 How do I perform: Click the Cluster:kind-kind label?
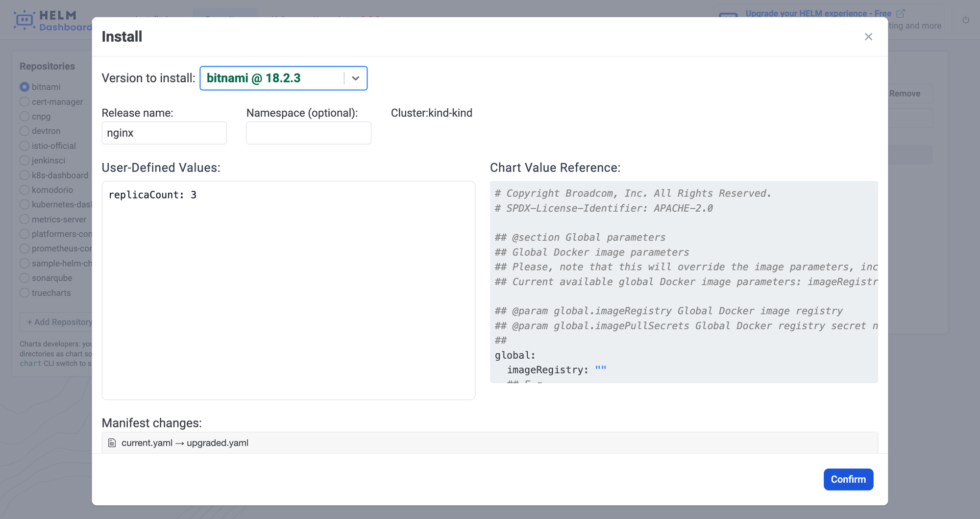[x=432, y=113]
